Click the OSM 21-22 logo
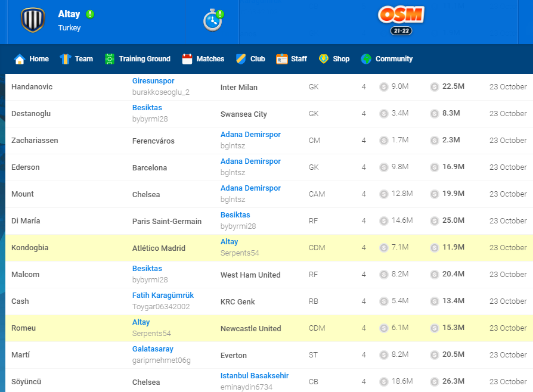The image size is (533, 392). point(401,20)
